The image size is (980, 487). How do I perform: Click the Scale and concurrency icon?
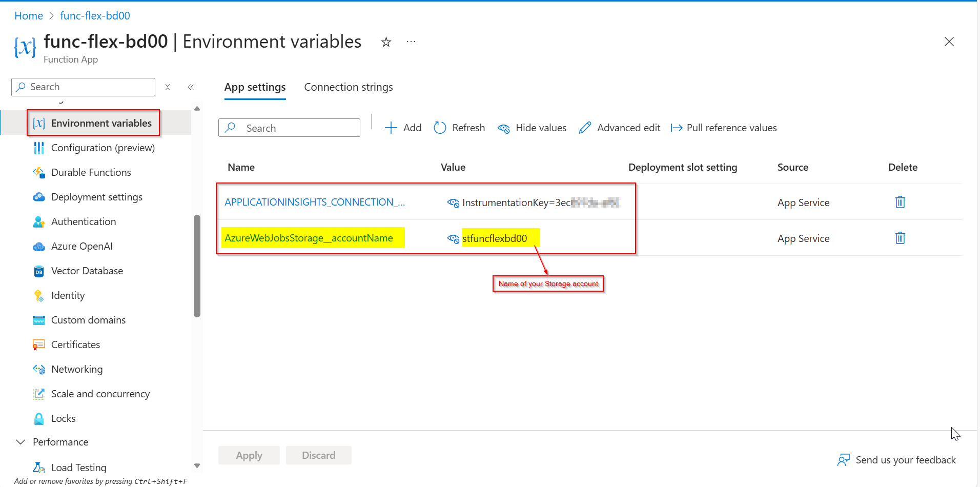pyautogui.click(x=39, y=394)
